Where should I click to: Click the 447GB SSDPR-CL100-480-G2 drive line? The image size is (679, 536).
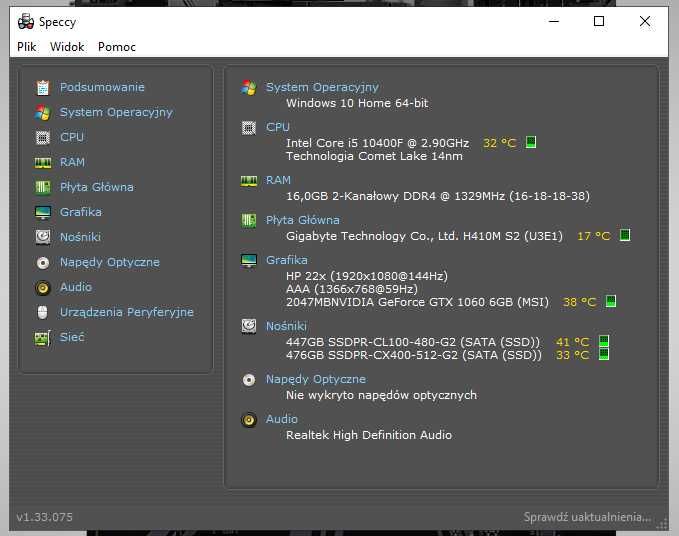tap(413, 342)
